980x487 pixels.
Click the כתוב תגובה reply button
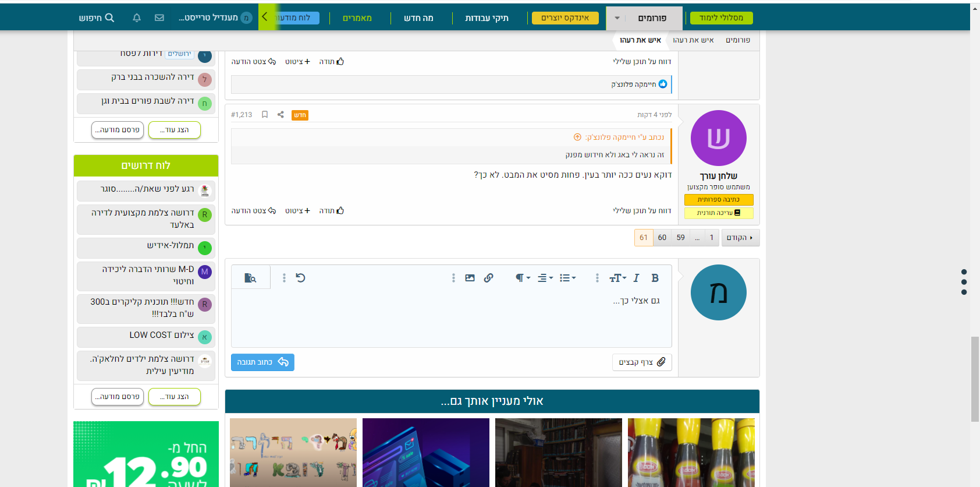262,362
